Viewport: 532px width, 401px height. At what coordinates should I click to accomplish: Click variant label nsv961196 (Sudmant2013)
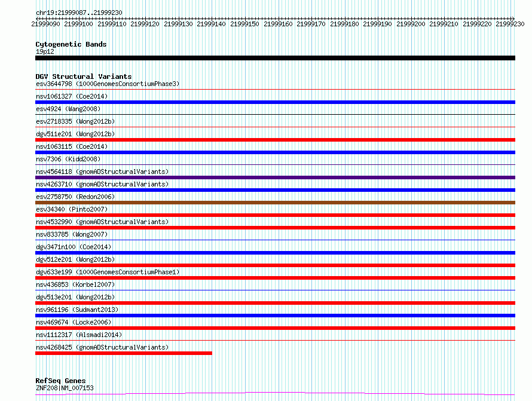(77, 310)
